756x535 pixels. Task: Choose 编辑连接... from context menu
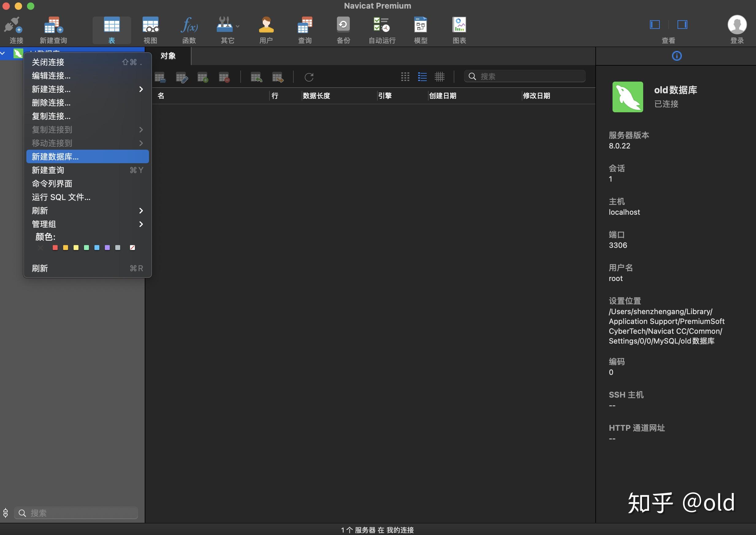coord(88,76)
